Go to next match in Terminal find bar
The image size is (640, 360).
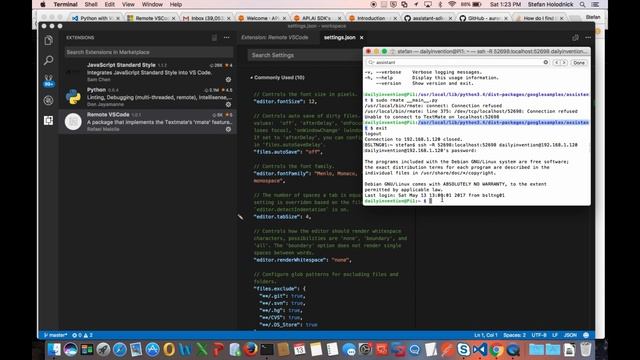coord(564,62)
